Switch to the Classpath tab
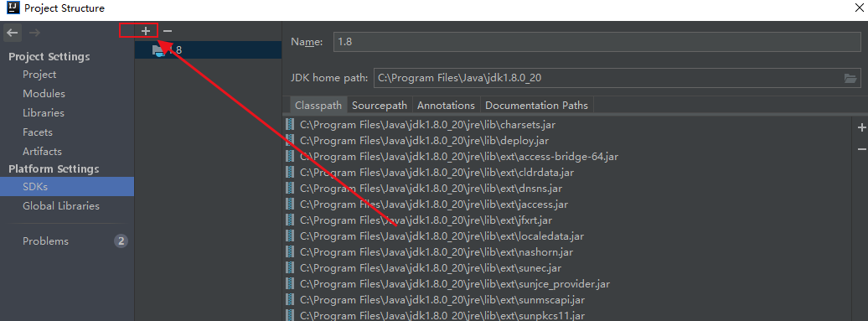The height and width of the screenshot is (321, 868). tap(318, 105)
